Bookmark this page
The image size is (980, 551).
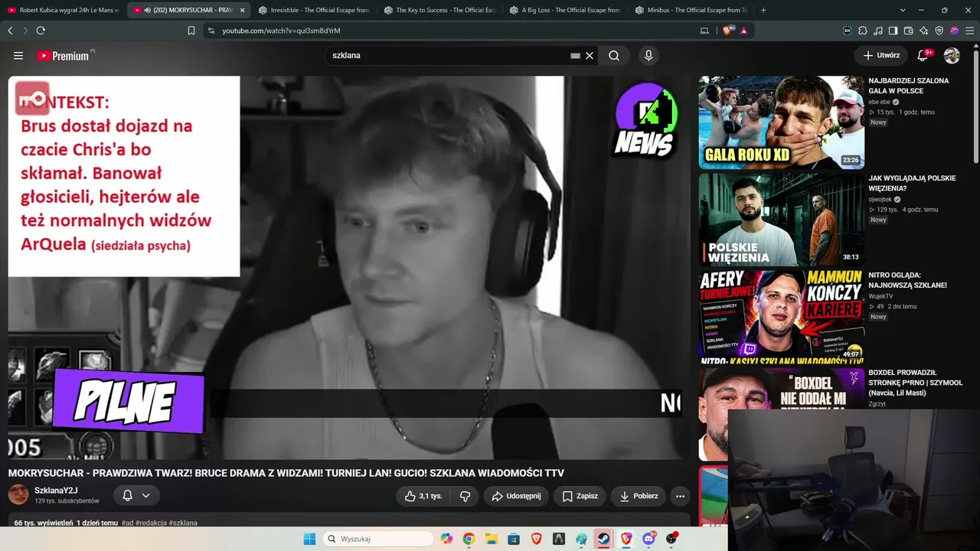(191, 31)
